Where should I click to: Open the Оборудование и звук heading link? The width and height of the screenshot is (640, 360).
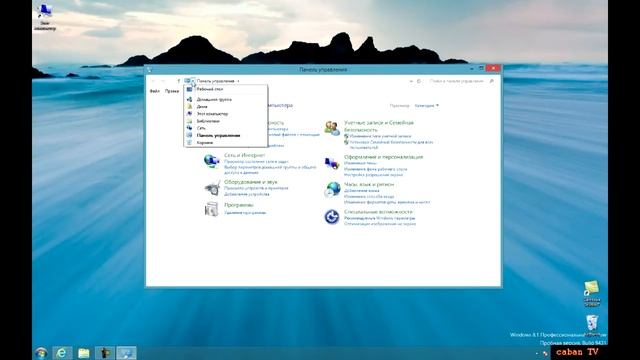coord(251,182)
